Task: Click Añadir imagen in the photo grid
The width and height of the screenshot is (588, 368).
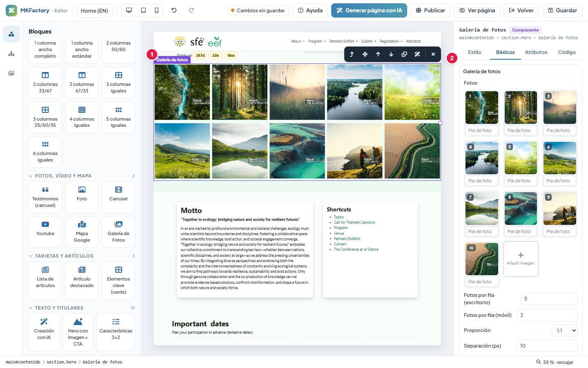Action: [x=521, y=259]
